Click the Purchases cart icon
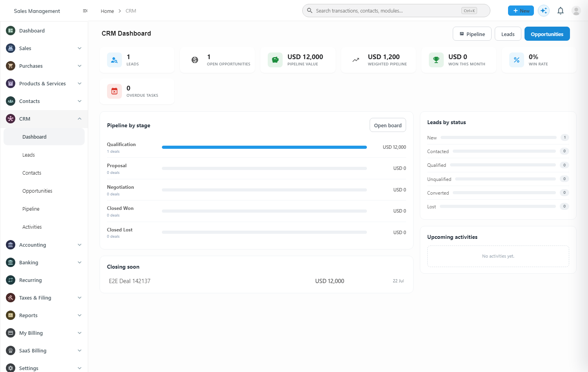Image resolution: width=588 pixels, height=372 pixels. 11,66
